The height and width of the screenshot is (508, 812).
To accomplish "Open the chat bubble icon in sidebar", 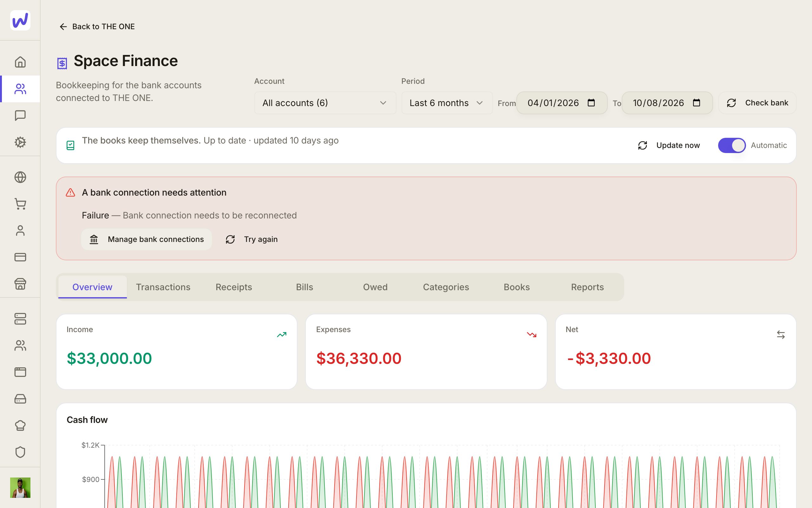I will click(20, 116).
